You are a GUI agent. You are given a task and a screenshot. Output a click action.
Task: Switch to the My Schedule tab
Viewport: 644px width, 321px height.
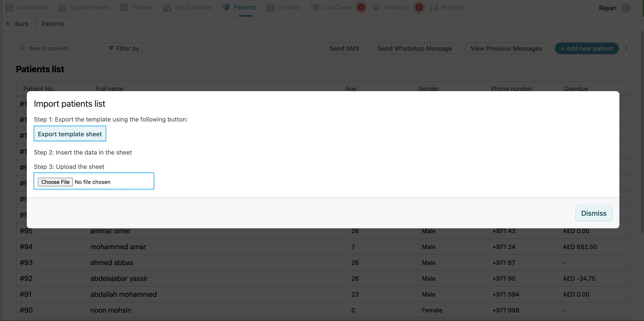coord(193,7)
